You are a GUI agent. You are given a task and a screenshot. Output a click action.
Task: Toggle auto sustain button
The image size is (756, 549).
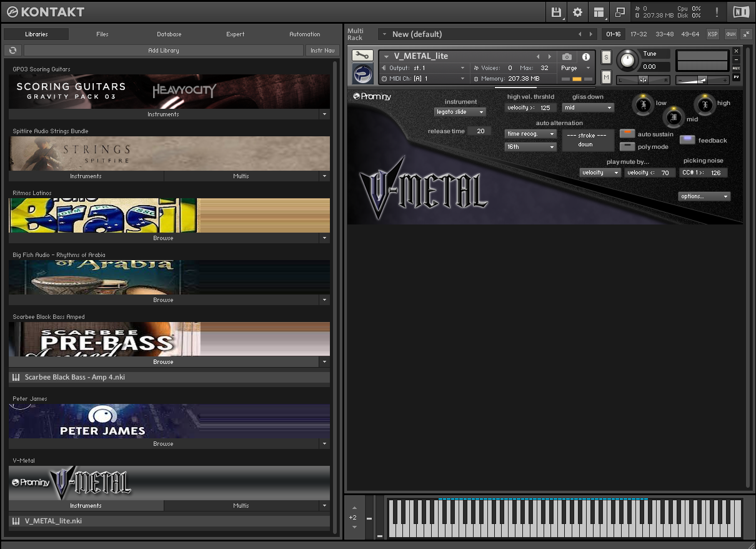627,134
